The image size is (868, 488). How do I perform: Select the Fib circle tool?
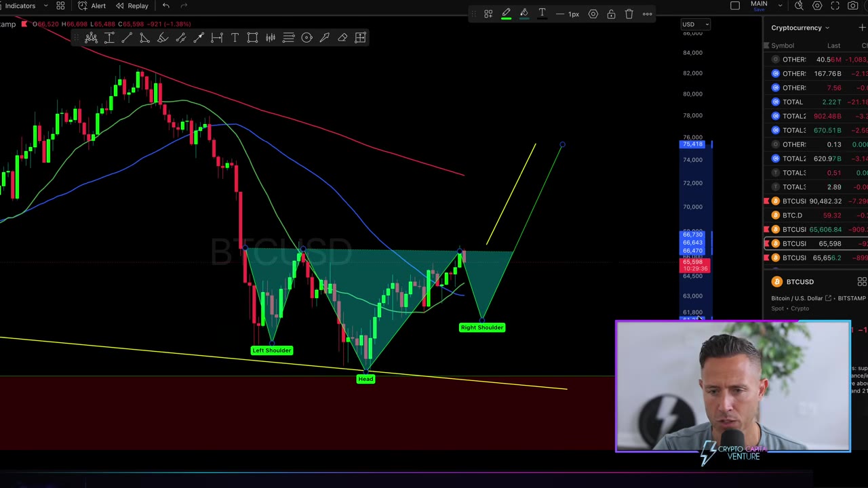pyautogui.click(x=307, y=38)
